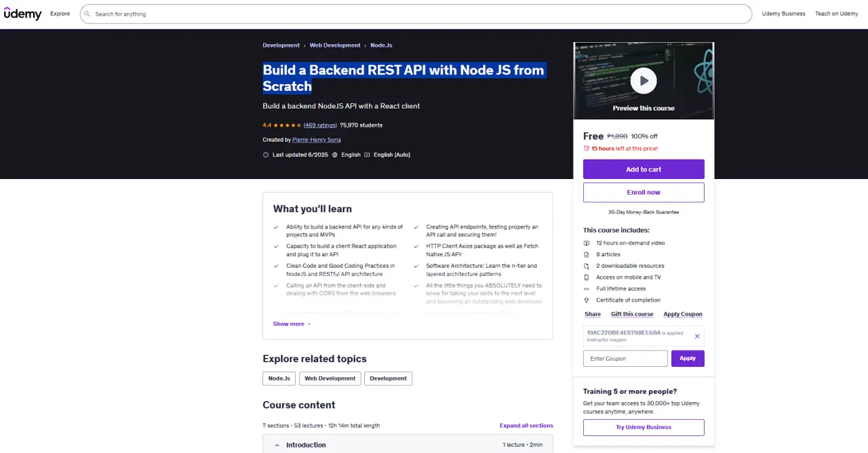Remove applied coupon with the X icon
Viewport: 868px width, 453px height.
[697, 336]
